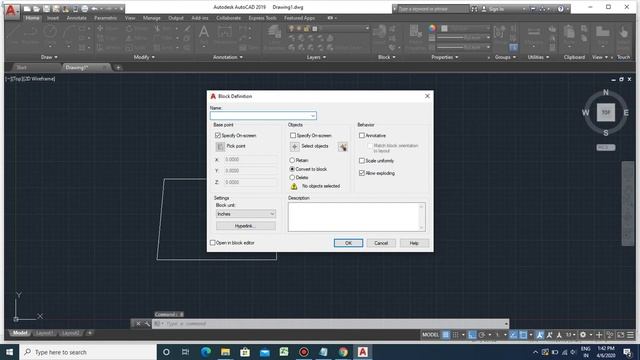Screen dimensions: 640x360
Task: Click the Windows taskbar search box
Action: click(88, 352)
